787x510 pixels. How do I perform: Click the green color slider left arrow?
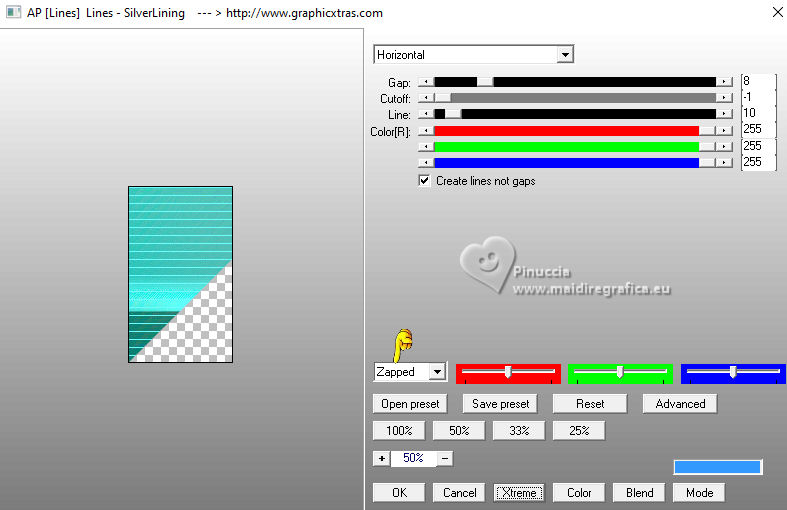click(426, 147)
